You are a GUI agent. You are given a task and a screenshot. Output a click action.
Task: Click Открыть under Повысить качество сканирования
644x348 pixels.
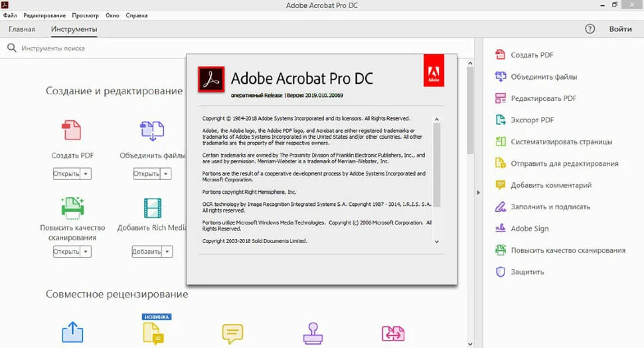[x=66, y=252]
